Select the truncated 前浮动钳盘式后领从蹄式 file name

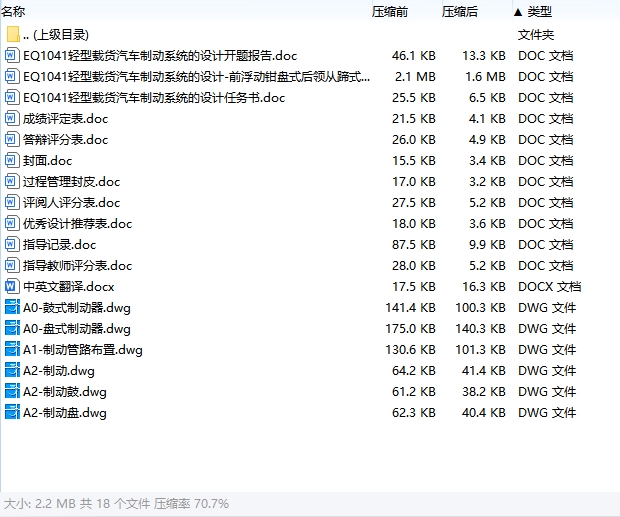(197, 77)
